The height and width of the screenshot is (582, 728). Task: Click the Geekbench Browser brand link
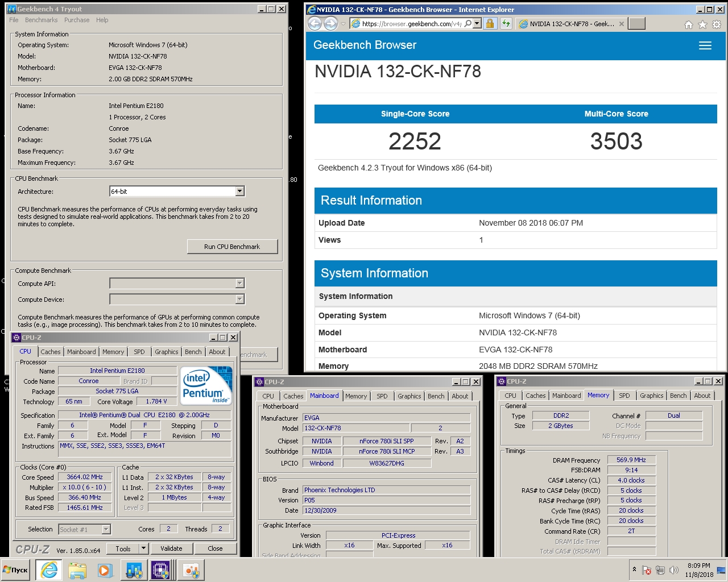coord(365,45)
